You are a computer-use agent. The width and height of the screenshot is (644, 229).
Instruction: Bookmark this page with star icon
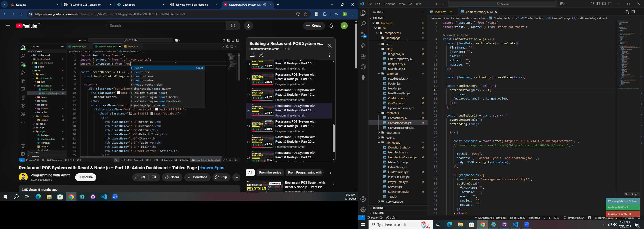tap(305, 14)
